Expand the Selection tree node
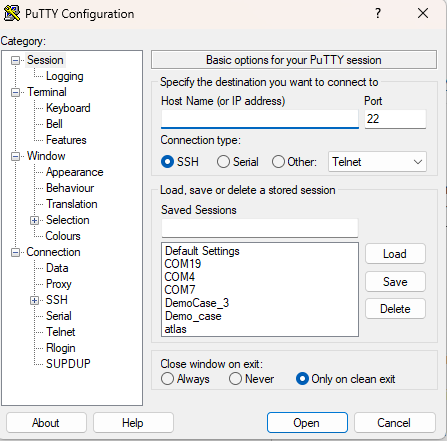This screenshot has height=441, width=447. pos(34,220)
